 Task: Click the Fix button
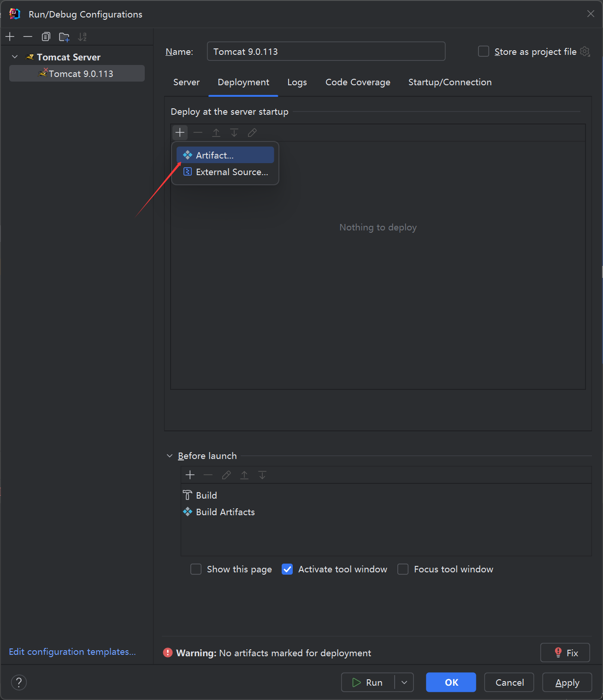565,653
